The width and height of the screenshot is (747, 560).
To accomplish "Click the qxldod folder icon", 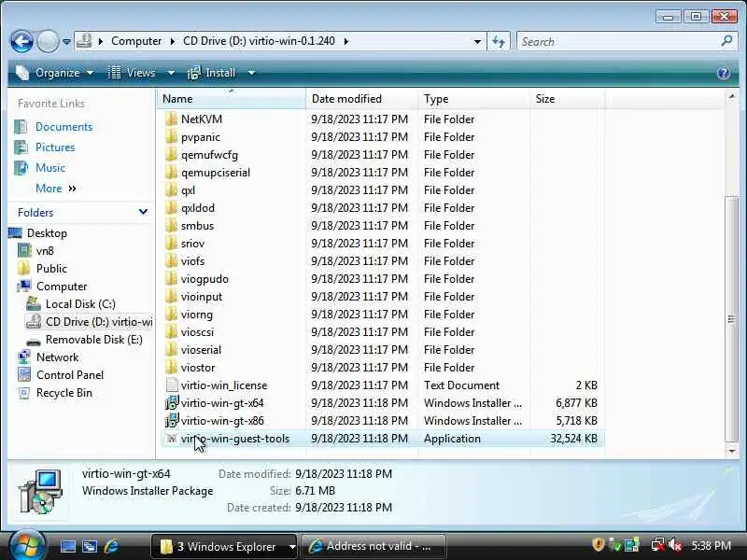I will coord(172,208).
